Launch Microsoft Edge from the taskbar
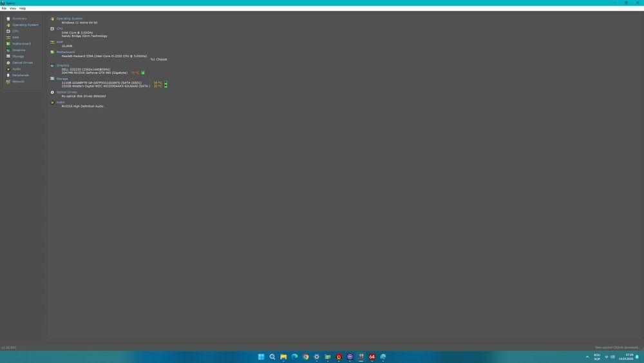Viewport: 644px width, 363px height. 294,357
